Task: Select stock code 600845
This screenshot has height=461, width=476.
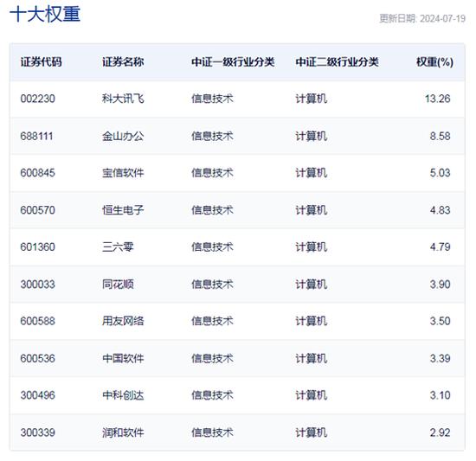Action: coord(37,173)
